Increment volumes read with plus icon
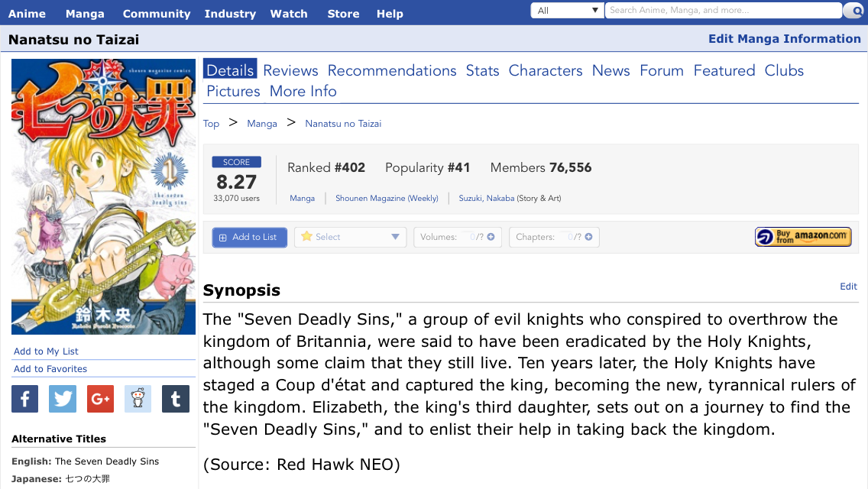 coord(491,237)
